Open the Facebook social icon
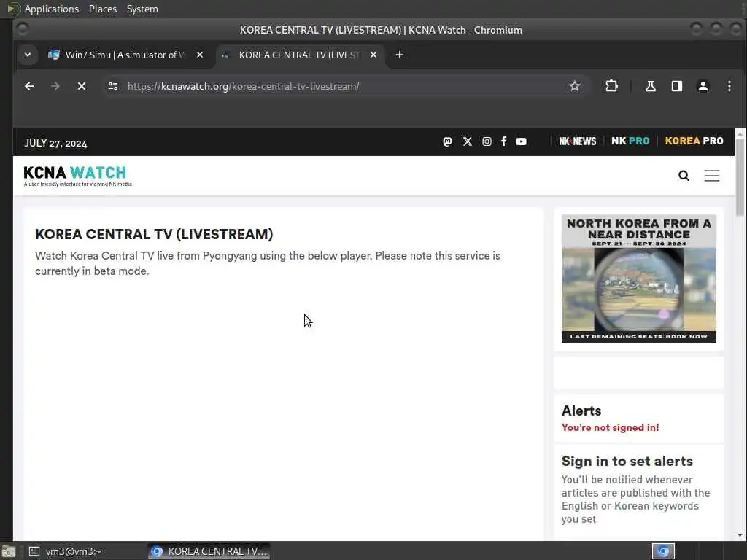 tap(503, 141)
